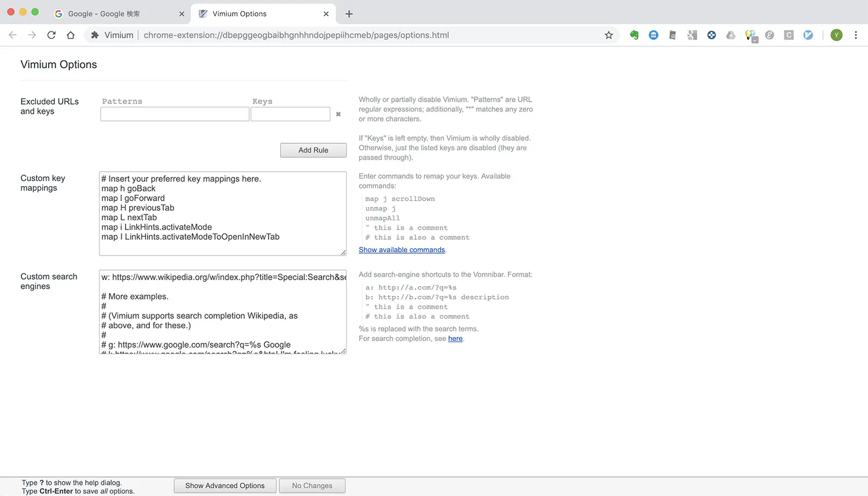Click the 'a: http://a.com/?q=%s' example
This screenshot has height=496, width=868.
[411, 287]
